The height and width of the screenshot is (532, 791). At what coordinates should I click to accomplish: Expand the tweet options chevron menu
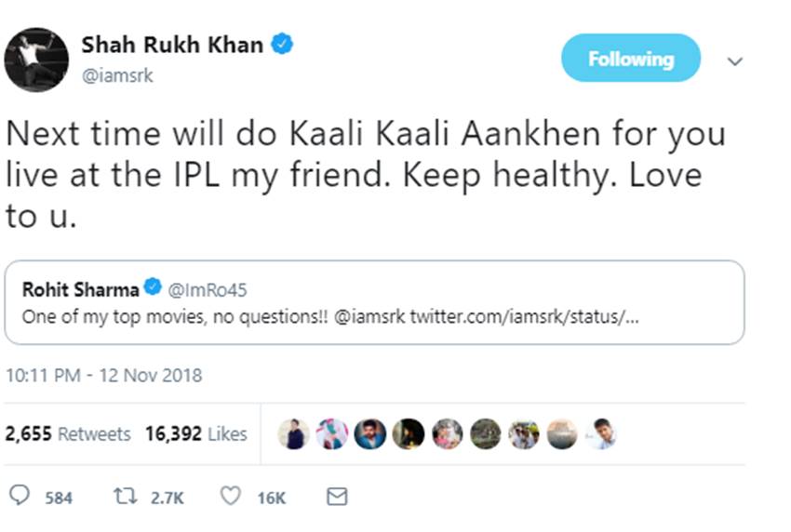pos(734,61)
